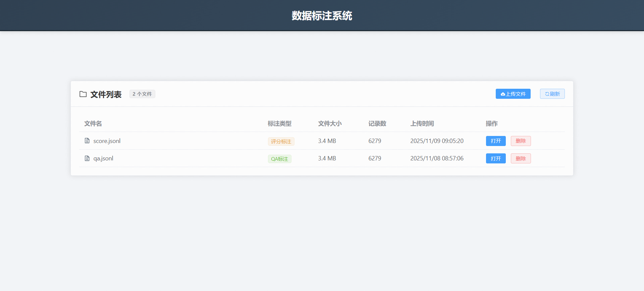The image size is (644, 291).
Task: Click the 操作 column header
Action: pos(492,124)
